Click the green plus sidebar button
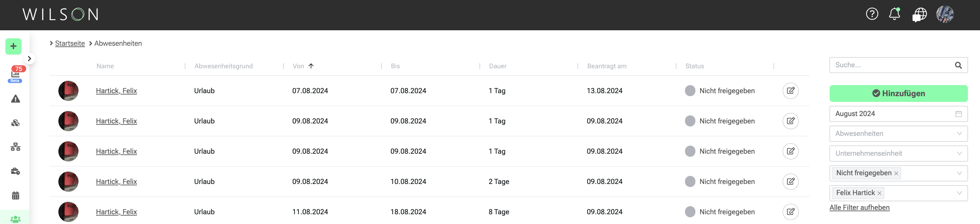The height and width of the screenshot is (224, 980). tap(13, 46)
